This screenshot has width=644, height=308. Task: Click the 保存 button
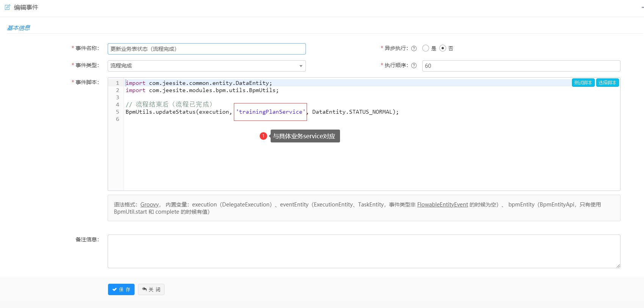click(121, 289)
